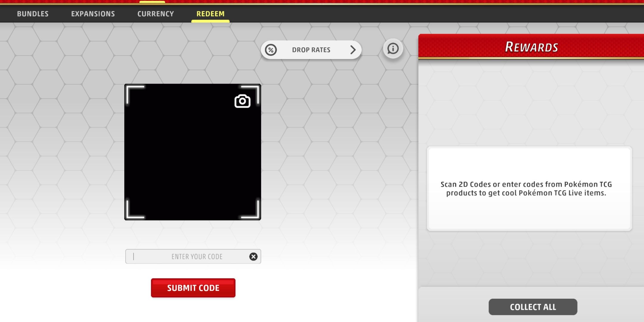This screenshot has height=322, width=644.
Task: Focus the Enter Your Code field
Action: (193, 256)
